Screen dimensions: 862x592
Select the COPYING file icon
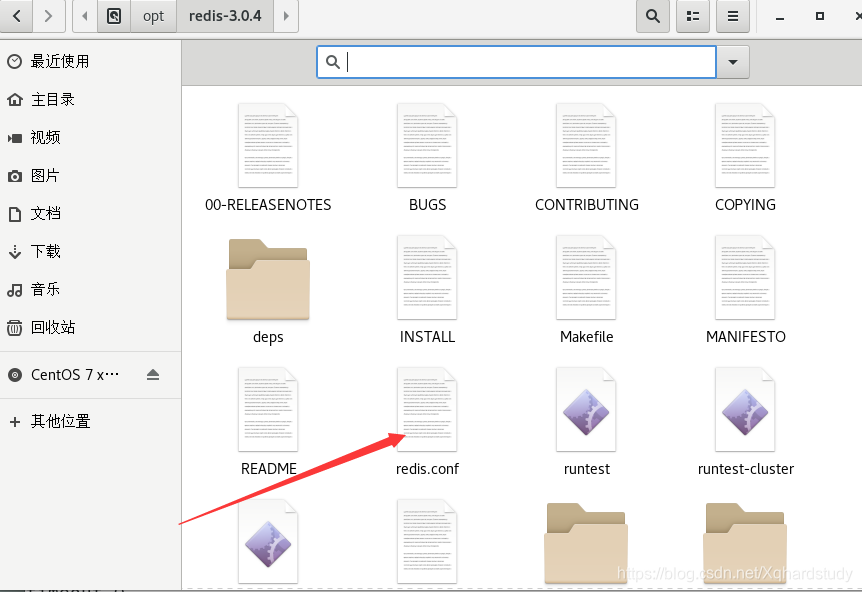[x=745, y=146]
